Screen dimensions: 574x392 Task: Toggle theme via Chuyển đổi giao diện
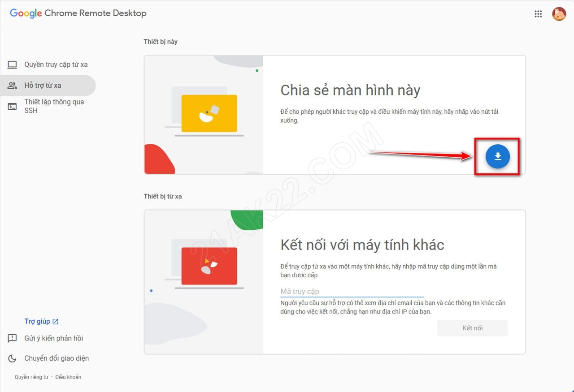57,358
